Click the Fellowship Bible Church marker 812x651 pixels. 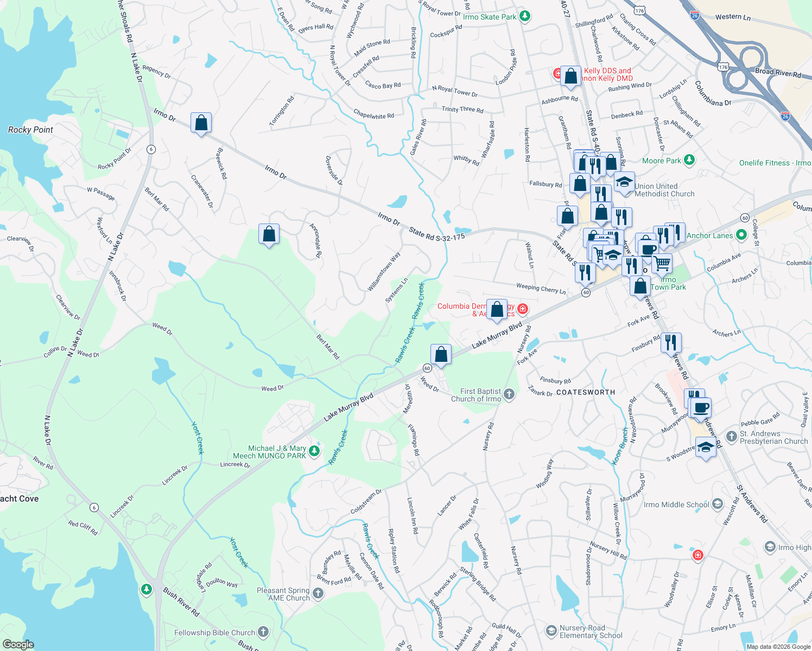(x=262, y=631)
